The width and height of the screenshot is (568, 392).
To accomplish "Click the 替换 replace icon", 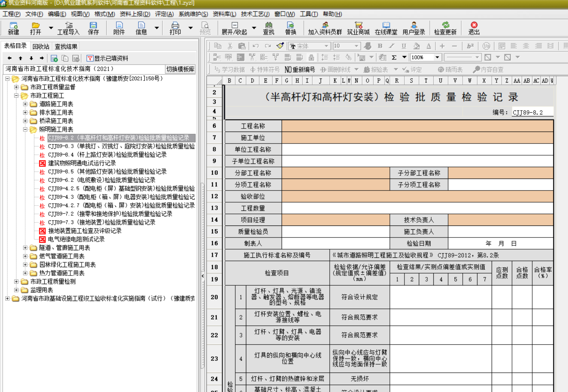I will click(x=291, y=29).
